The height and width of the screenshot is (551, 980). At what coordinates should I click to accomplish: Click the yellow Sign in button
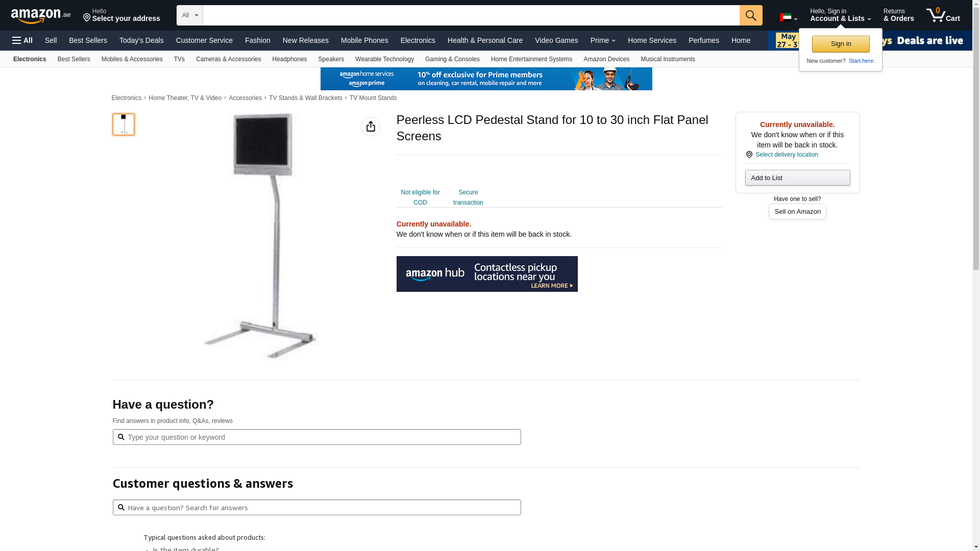pyautogui.click(x=841, y=44)
